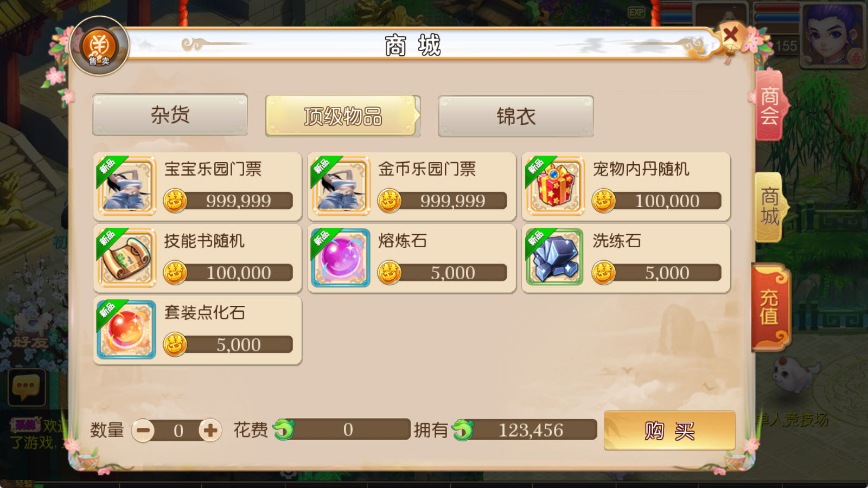
Task: Select the 洗练石 crystal icon
Action: coord(555,258)
